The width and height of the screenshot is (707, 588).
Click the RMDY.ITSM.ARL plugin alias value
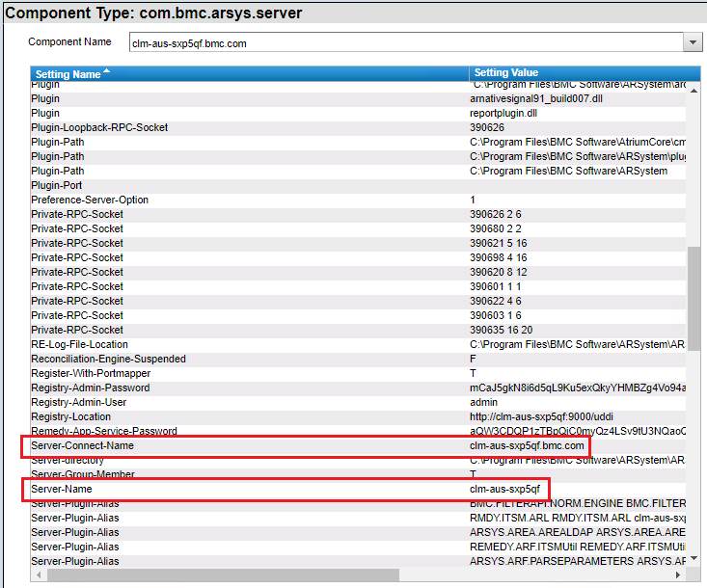pos(578,518)
